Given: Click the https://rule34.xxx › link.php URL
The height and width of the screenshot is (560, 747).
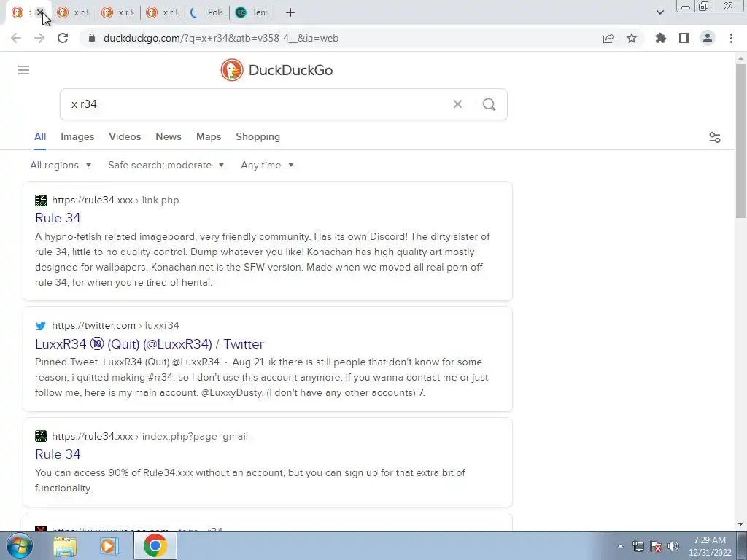Looking at the screenshot, I should point(115,200).
